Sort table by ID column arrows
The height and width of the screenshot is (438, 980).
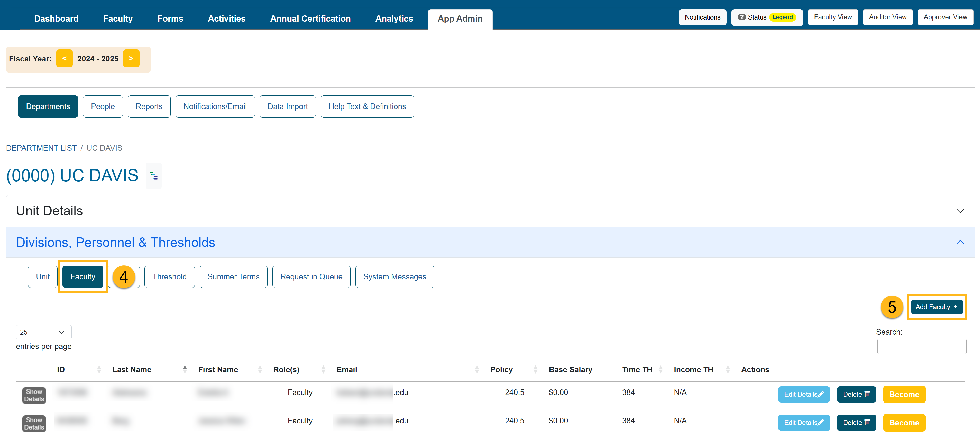(x=99, y=370)
